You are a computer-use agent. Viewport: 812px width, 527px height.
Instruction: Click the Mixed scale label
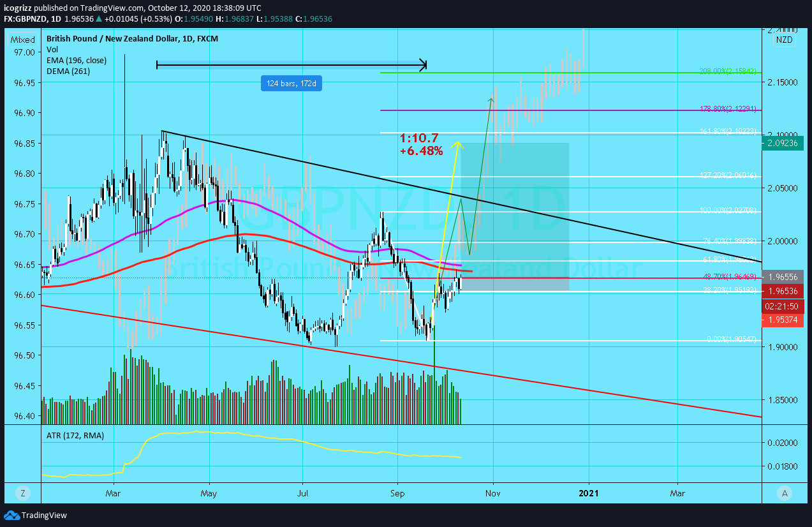[x=22, y=40]
